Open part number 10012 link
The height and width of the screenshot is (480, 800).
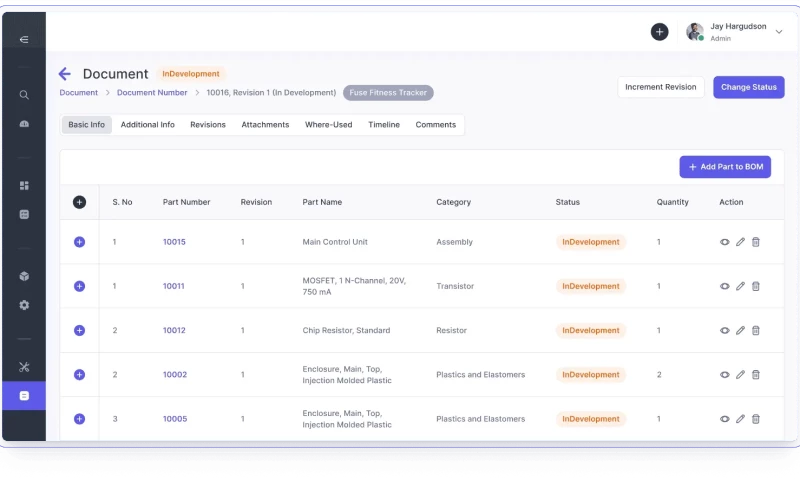(x=174, y=331)
